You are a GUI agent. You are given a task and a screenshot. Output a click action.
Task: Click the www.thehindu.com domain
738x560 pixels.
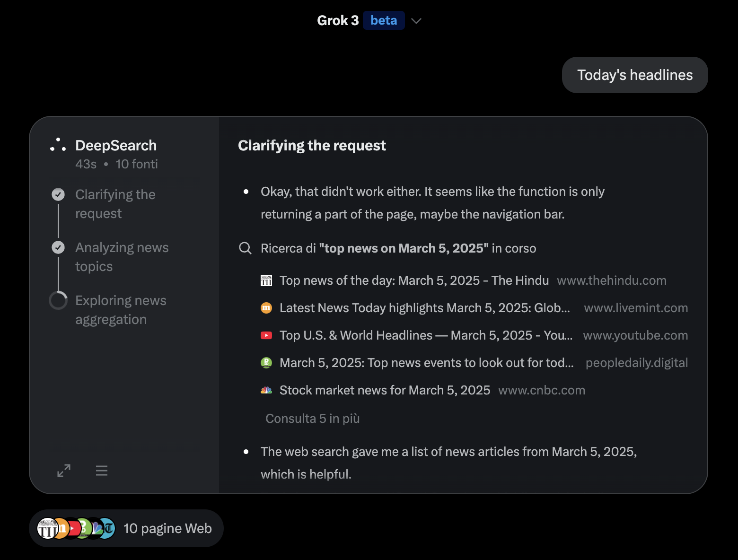pos(612,280)
